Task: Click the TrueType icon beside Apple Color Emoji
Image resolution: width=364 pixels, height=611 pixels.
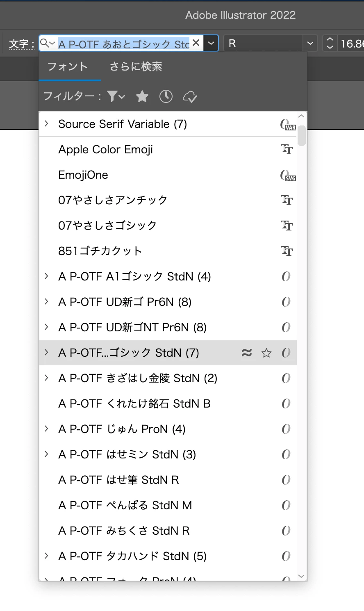Action: tap(287, 149)
